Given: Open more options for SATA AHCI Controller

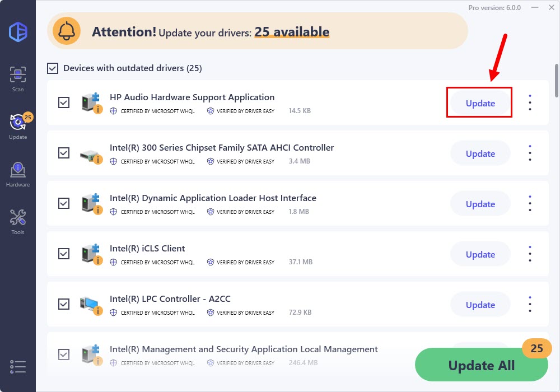Looking at the screenshot, I should tap(530, 153).
